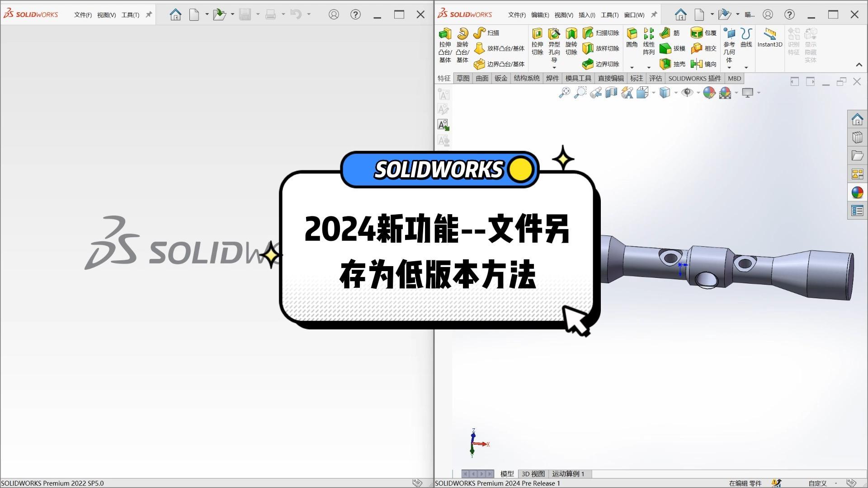Image resolution: width=868 pixels, height=488 pixels.
Task: Click the Fillet (圆角) tool icon
Action: [632, 34]
